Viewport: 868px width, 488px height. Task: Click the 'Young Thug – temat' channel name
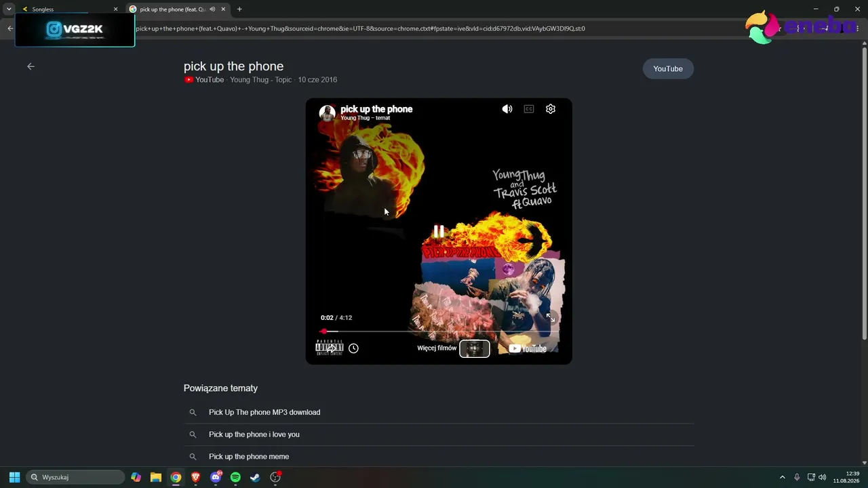pos(365,118)
